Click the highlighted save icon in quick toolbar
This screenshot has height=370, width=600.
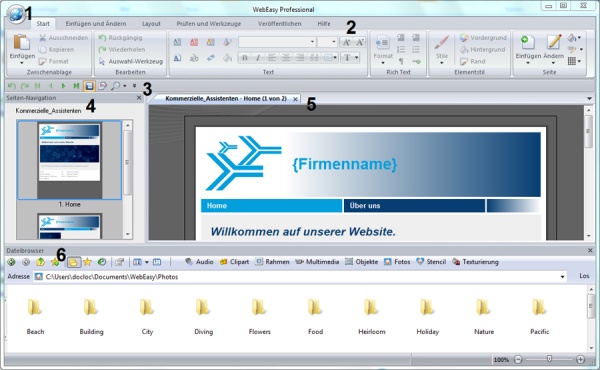click(x=89, y=86)
